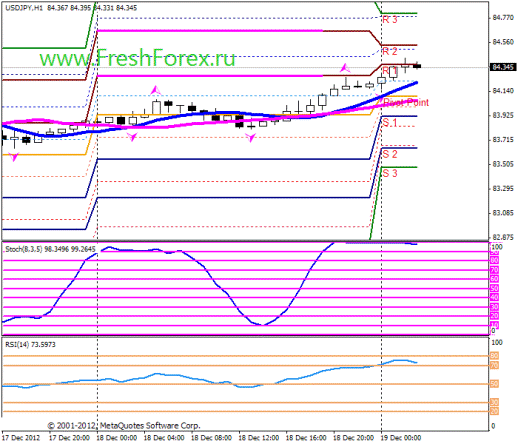Click the 30 level on RSI axis
The height and width of the screenshot is (444, 518).
[x=494, y=403]
